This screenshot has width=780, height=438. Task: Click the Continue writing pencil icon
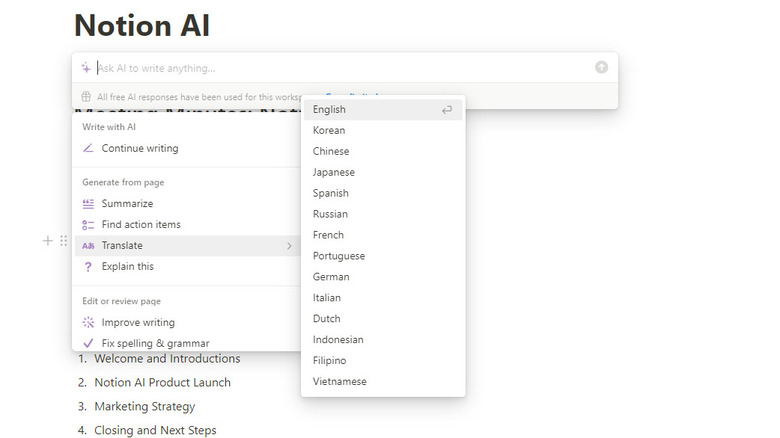[88, 148]
